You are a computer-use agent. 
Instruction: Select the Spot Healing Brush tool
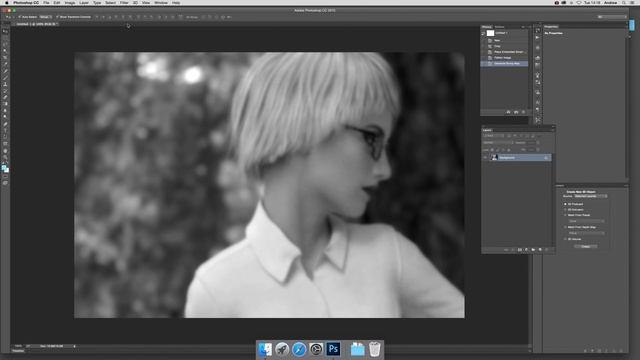[5, 71]
